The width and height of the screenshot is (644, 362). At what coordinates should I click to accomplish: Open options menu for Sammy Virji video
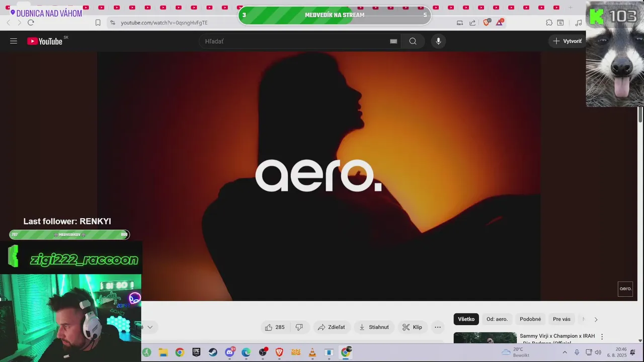(x=602, y=337)
